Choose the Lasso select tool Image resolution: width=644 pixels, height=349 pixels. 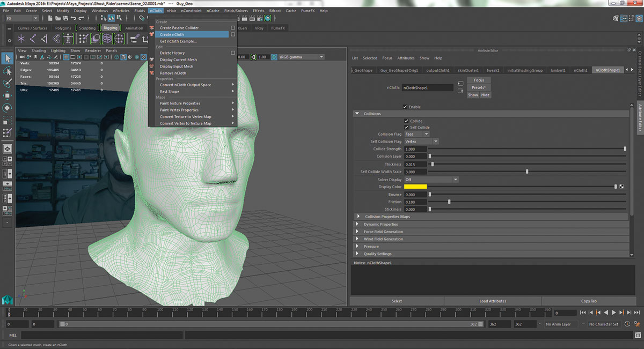pyautogui.click(x=8, y=71)
